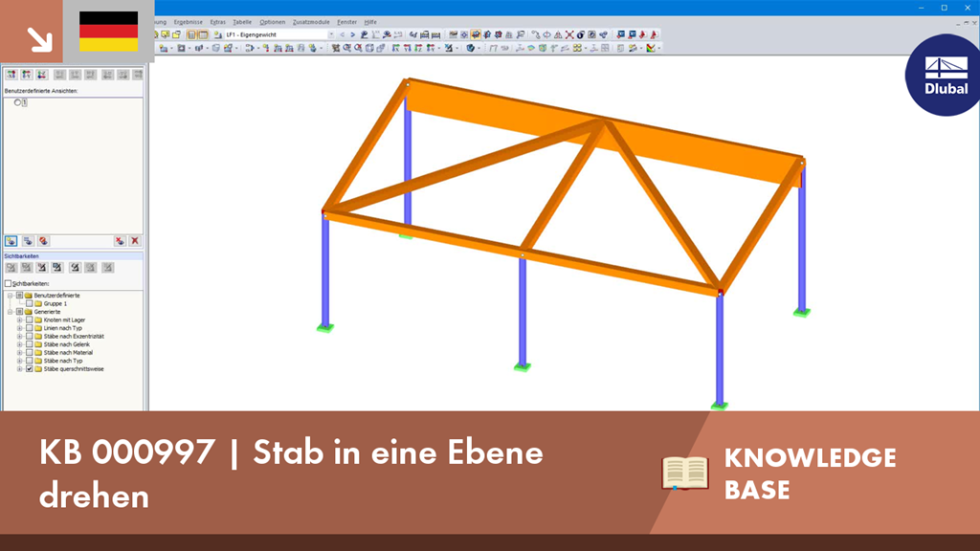Go to next load case arrow

[x=352, y=35]
